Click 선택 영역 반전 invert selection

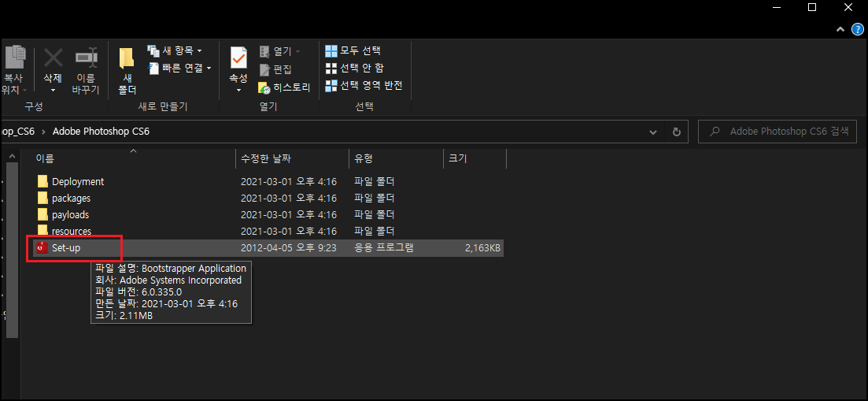364,86
